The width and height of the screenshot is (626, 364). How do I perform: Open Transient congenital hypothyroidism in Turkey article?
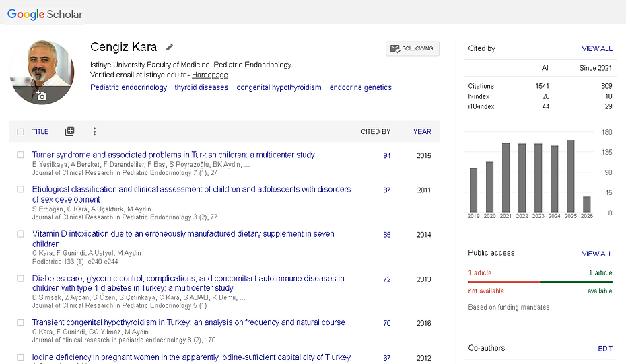tap(188, 322)
